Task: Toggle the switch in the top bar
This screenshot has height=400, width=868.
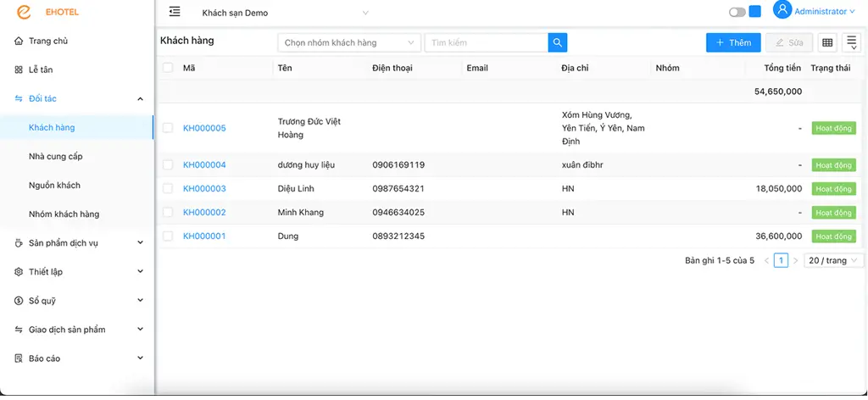Action: coord(737,12)
